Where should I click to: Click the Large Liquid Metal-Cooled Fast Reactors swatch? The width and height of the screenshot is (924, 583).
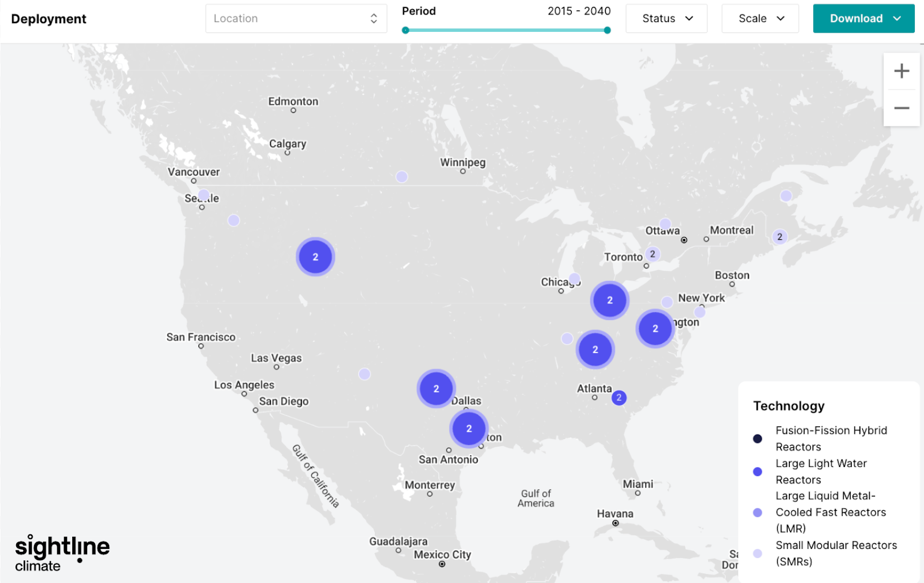pos(758,513)
